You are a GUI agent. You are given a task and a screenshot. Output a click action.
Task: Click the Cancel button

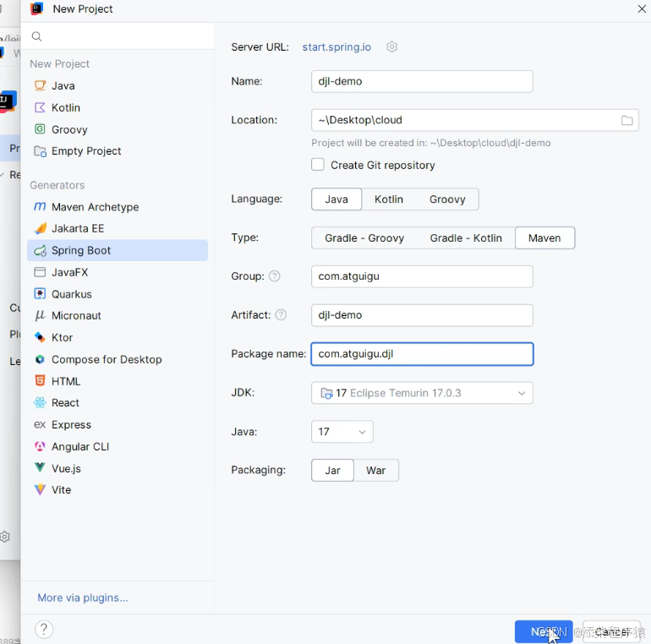click(x=611, y=631)
